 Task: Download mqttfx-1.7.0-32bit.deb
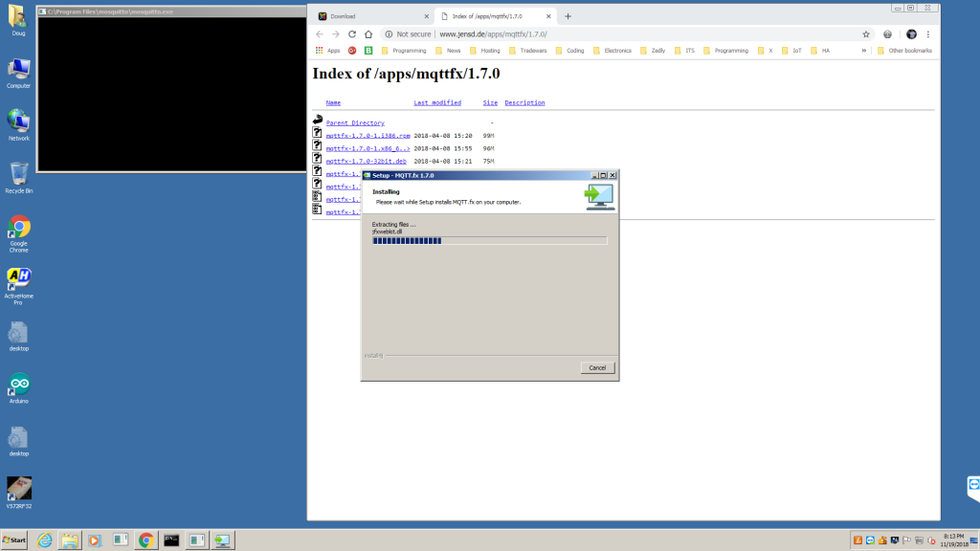[366, 161]
